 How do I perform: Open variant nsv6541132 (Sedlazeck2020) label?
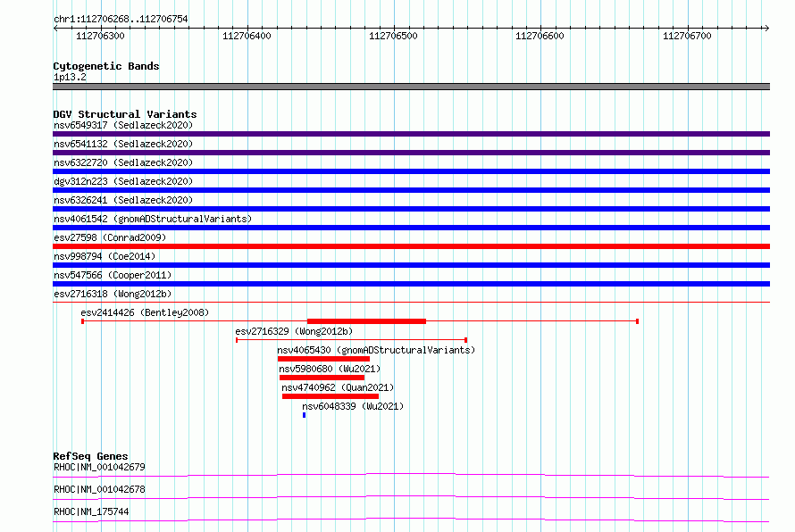(x=123, y=144)
